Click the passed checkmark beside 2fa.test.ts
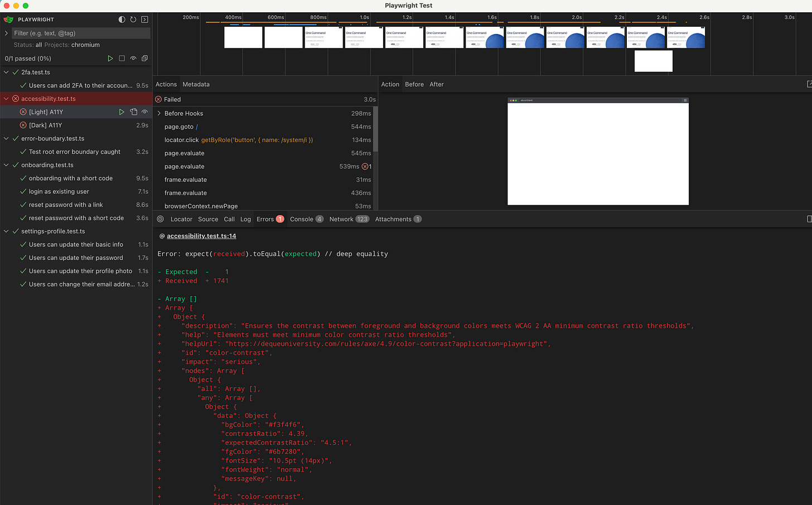Image resolution: width=812 pixels, height=505 pixels. pyautogui.click(x=16, y=72)
